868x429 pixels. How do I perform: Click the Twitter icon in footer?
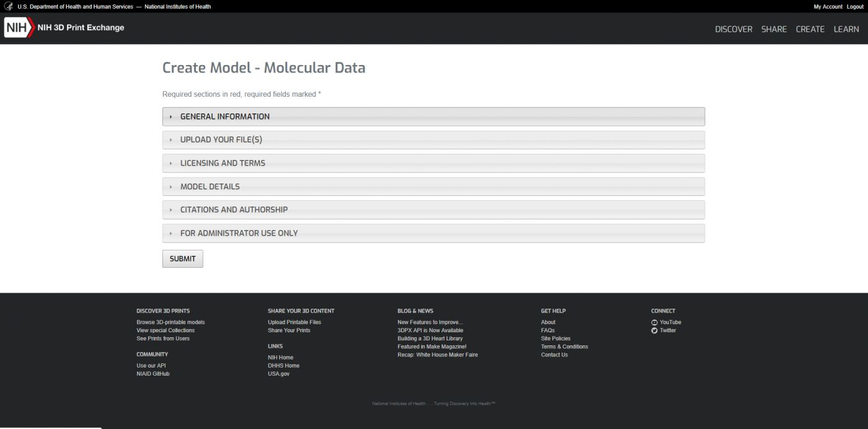click(654, 330)
